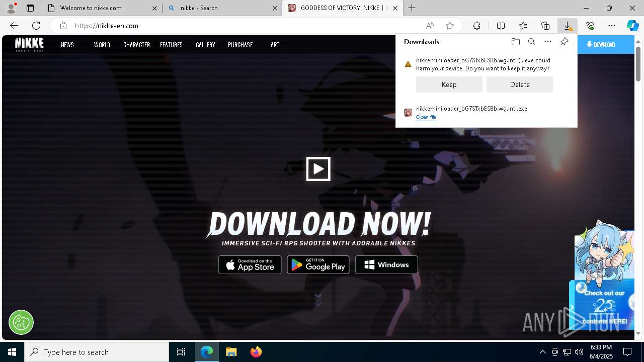Image resolution: width=644 pixels, height=362 pixels.
Task: Open cookie settings green icon
Action: (21, 322)
